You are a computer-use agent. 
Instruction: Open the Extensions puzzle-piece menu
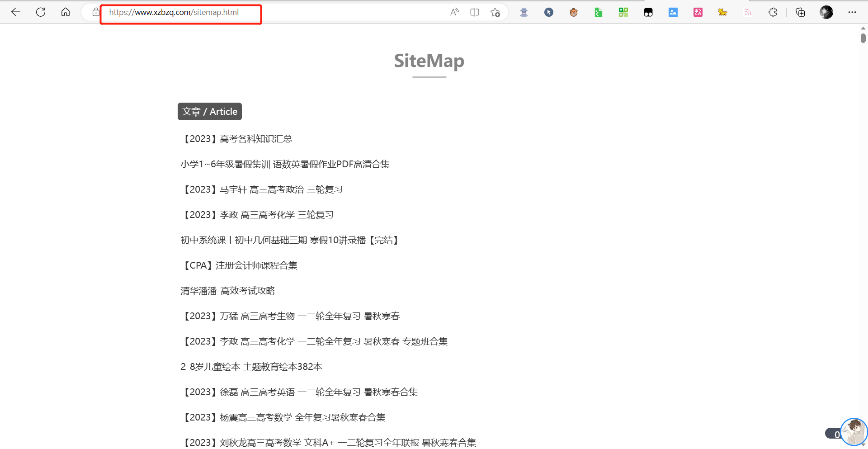pyautogui.click(x=773, y=12)
